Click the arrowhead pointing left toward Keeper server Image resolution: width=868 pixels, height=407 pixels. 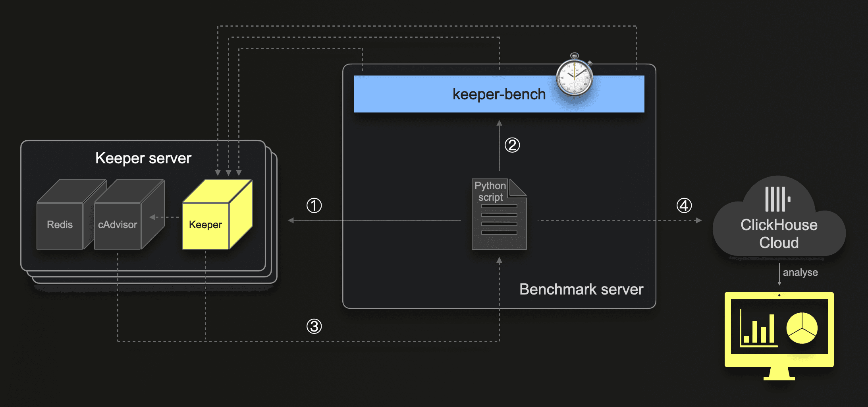pyautogui.click(x=291, y=220)
